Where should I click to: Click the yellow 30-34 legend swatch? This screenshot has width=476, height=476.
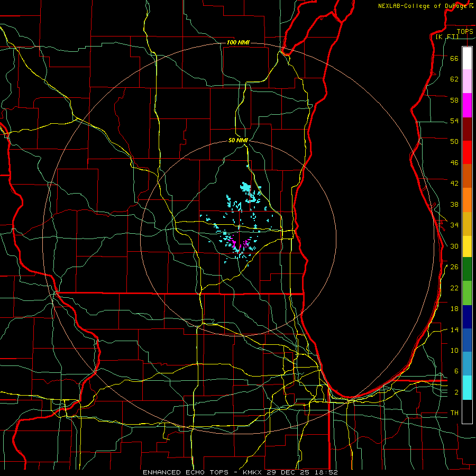coord(467,246)
